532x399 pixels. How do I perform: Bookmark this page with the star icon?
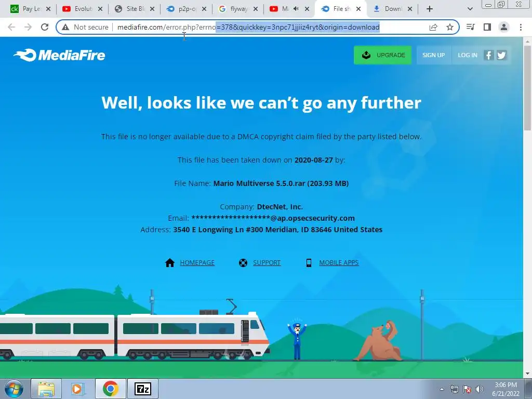[x=450, y=27]
